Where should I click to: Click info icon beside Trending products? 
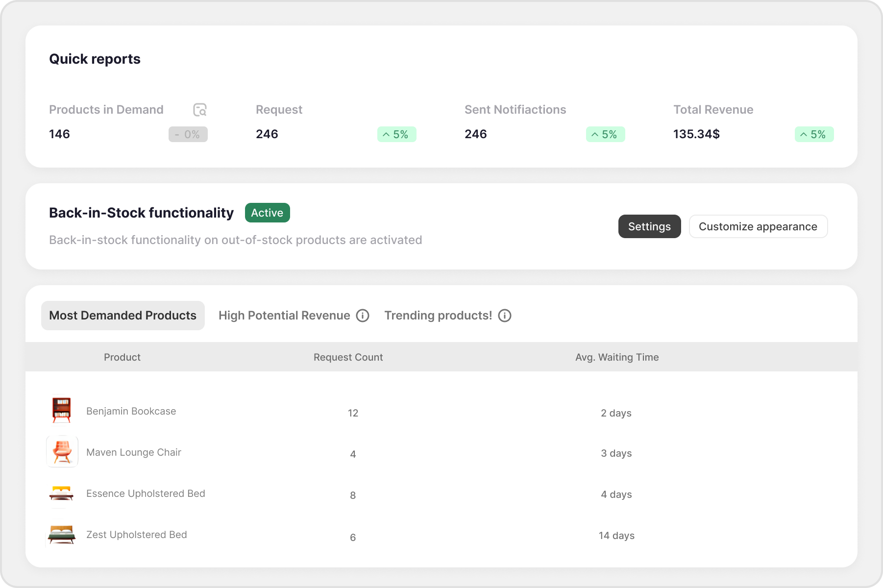(x=505, y=316)
